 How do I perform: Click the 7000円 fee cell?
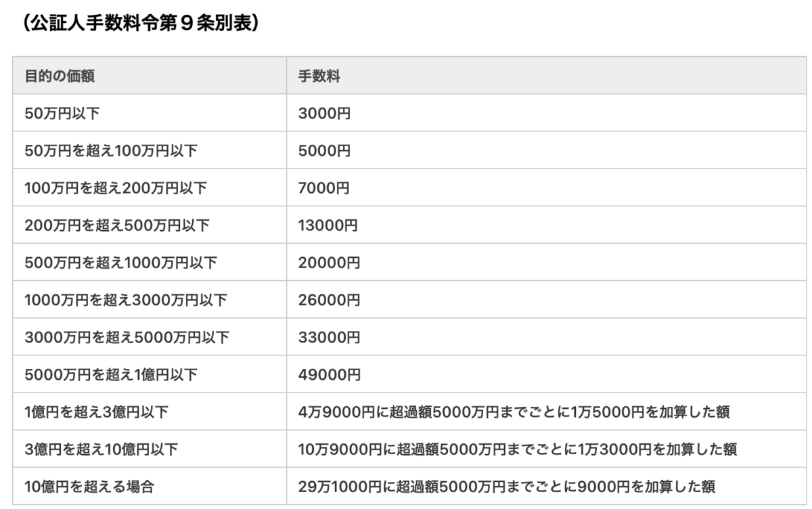(x=324, y=187)
